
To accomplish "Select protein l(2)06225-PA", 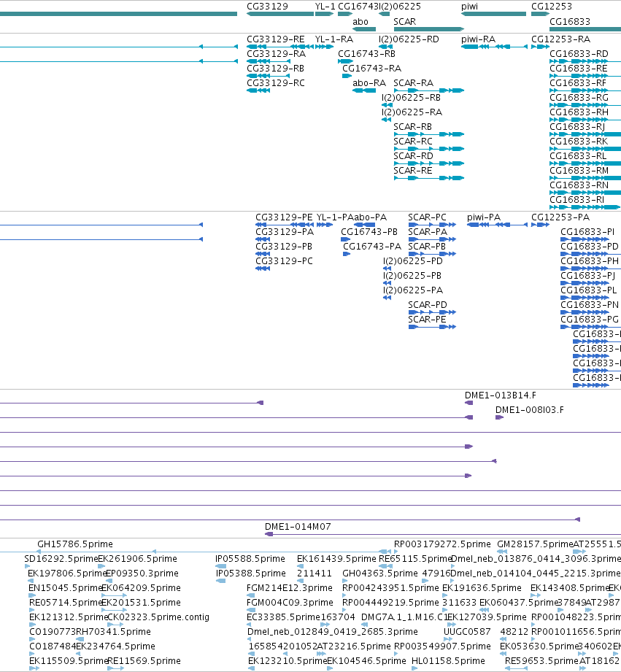I will point(413,290).
